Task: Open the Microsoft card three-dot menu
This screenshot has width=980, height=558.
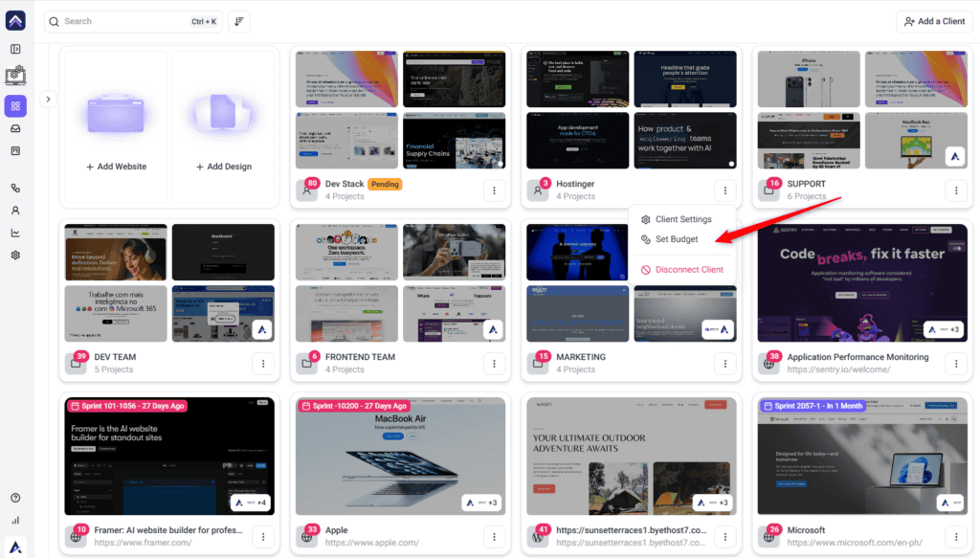Action: click(956, 537)
